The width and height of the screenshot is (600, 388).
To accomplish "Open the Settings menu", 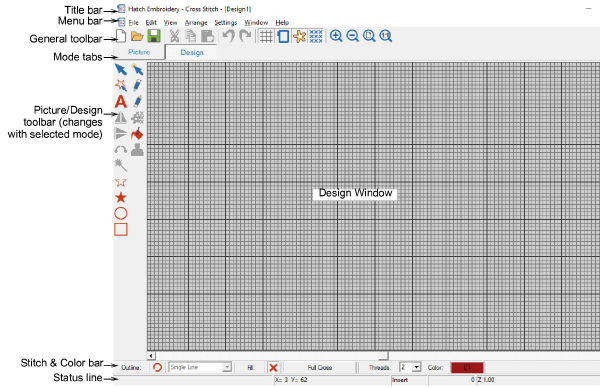I will coord(226,23).
